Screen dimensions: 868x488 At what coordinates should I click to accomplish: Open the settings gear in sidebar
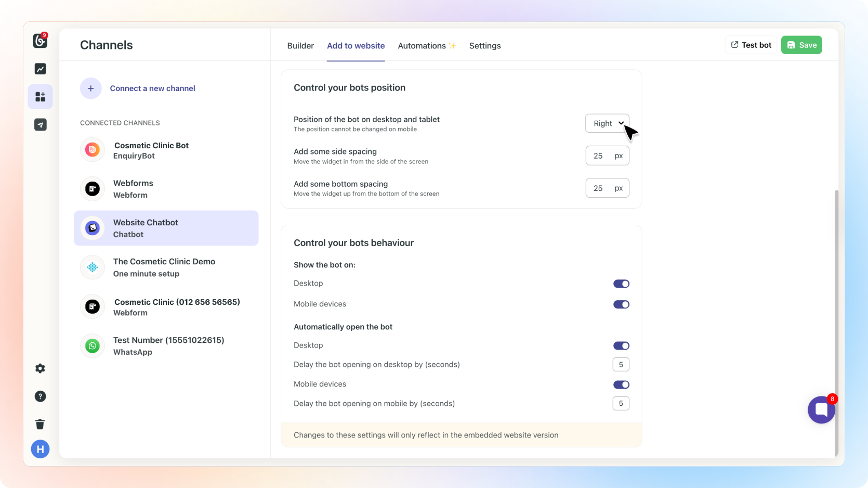[x=40, y=368]
